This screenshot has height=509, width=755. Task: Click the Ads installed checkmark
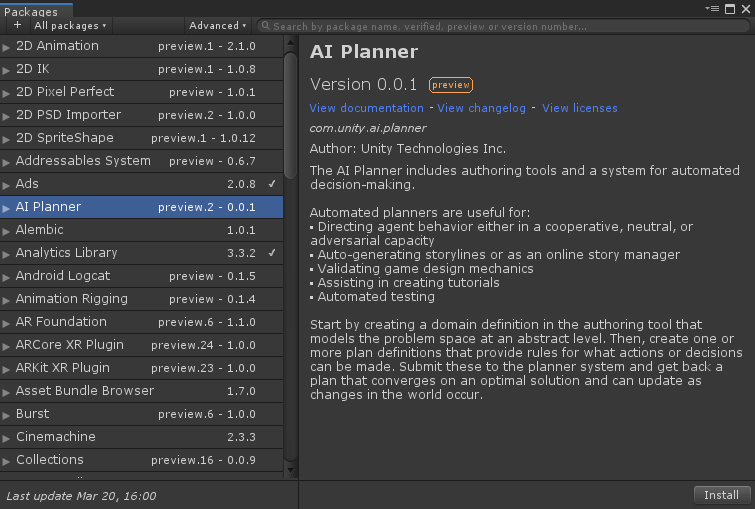point(272,183)
